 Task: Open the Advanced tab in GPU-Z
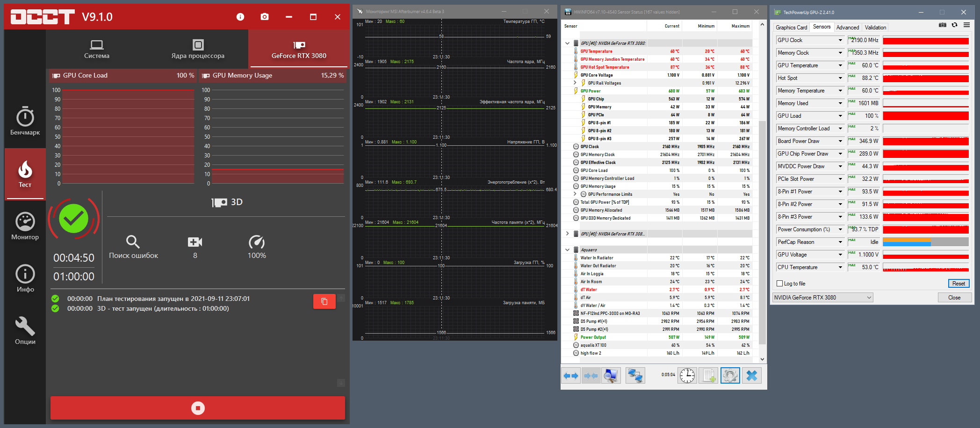click(x=848, y=28)
